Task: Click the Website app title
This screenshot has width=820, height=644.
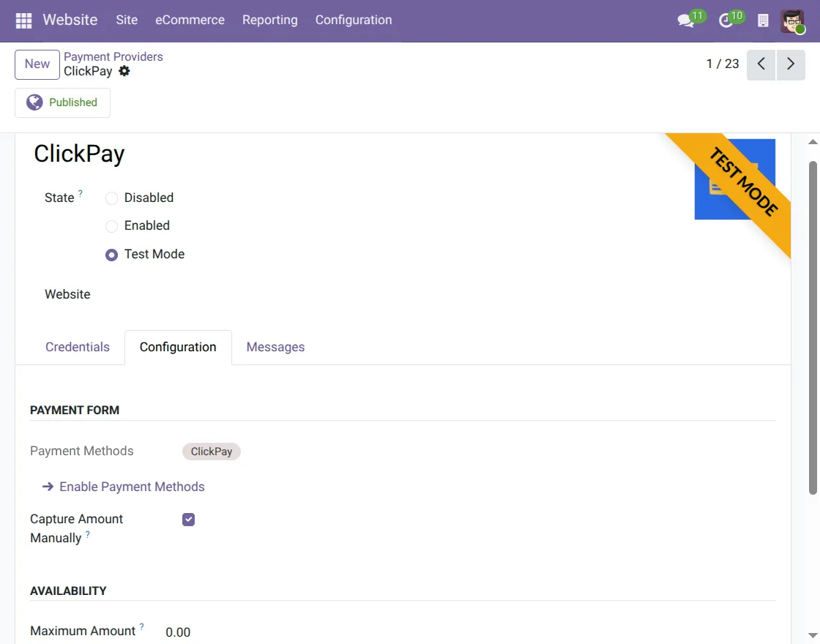Action: pos(70,20)
